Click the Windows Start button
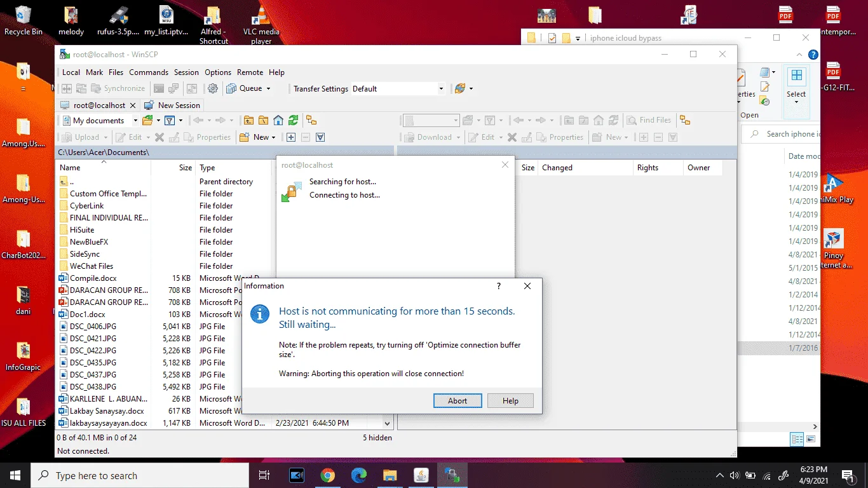Viewport: 868px width, 488px height. pyautogui.click(x=15, y=475)
